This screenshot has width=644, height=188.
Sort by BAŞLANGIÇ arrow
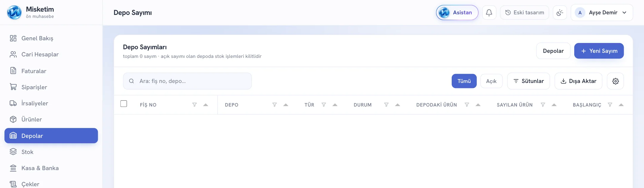pyautogui.click(x=621, y=105)
